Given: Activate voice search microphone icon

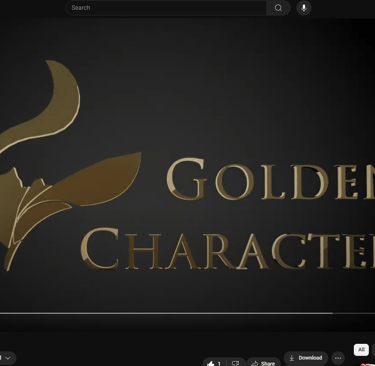Looking at the screenshot, I should [304, 8].
